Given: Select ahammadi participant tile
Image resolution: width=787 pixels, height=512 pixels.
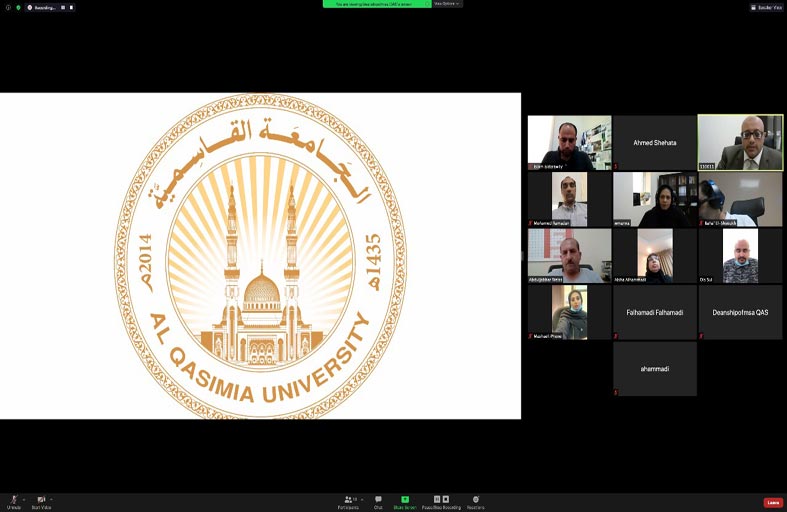Looking at the screenshot, I should [654, 369].
